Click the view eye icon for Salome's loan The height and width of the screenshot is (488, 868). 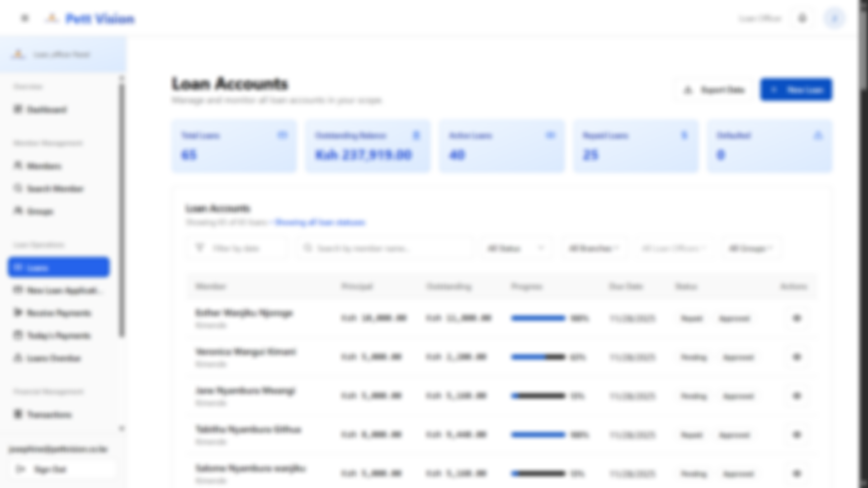[797, 474]
